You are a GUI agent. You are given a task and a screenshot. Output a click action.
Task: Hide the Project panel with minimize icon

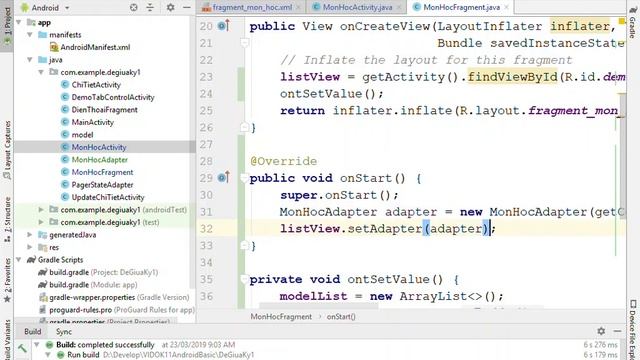tap(187, 7)
